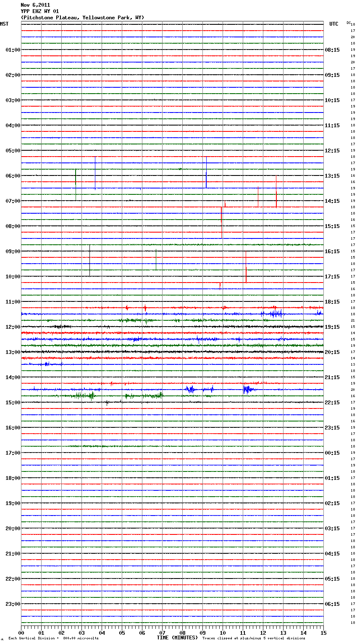The height and width of the screenshot is (644, 357).
Task: Click the 16:15 UTC time label
Action: pyautogui.click(x=332, y=251)
